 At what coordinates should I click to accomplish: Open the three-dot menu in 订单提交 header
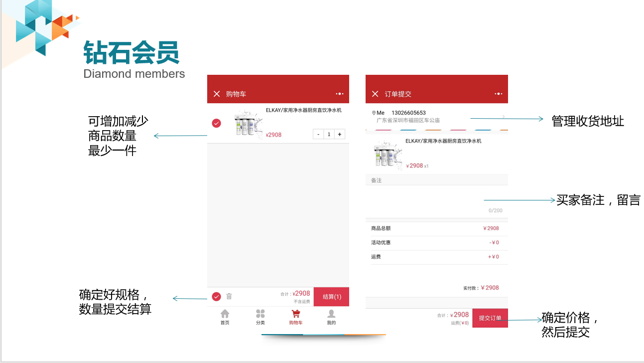pyautogui.click(x=498, y=94)
